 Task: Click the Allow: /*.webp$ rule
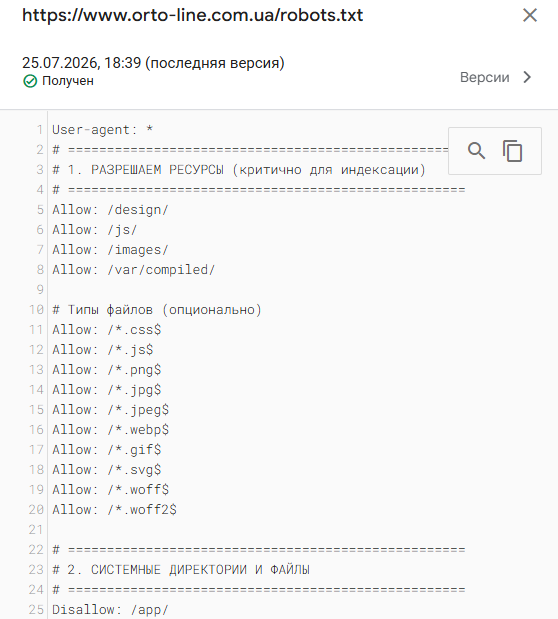pos(111,430)
